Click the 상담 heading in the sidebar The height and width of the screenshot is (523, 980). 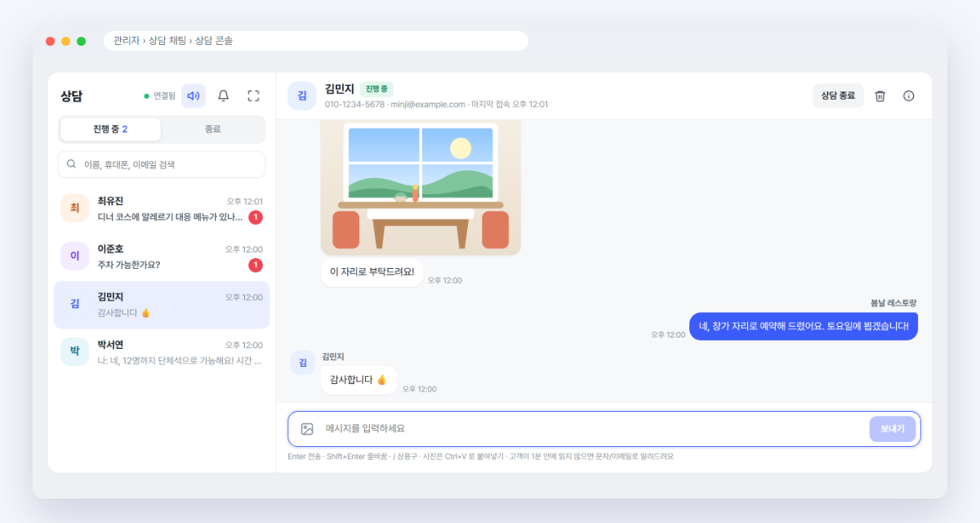(x=71, y=96)
